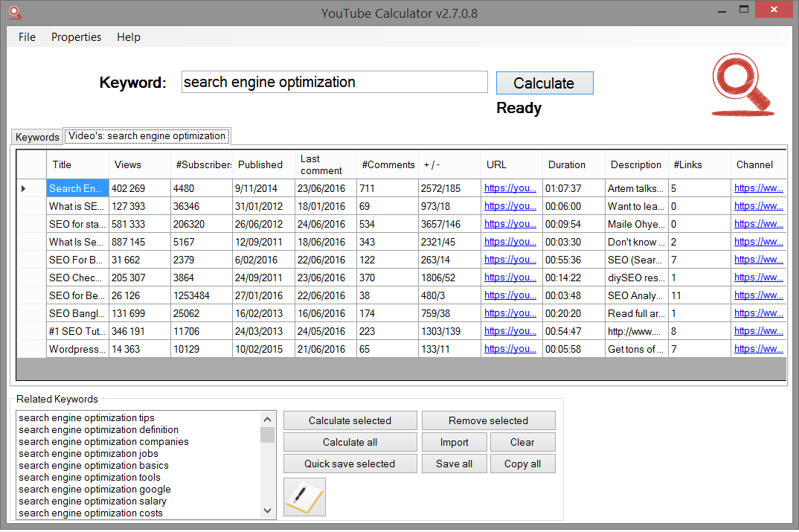The height and width of the screenshot is (532, 799).
Task: Open channel link in SEO Bangl... row
Action: [759, 313]
